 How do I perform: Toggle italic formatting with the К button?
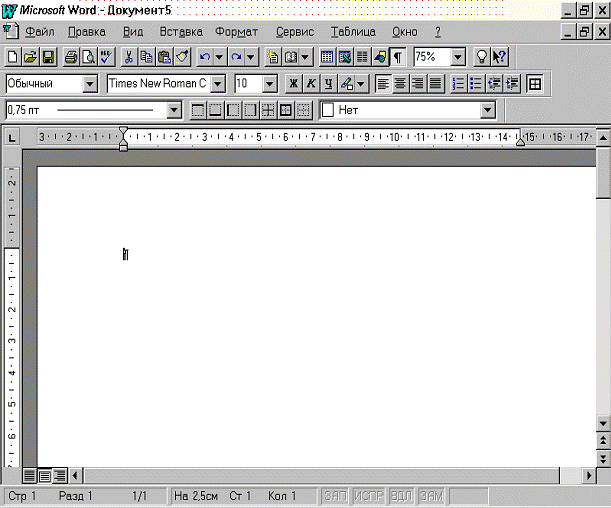pos(311,84)
